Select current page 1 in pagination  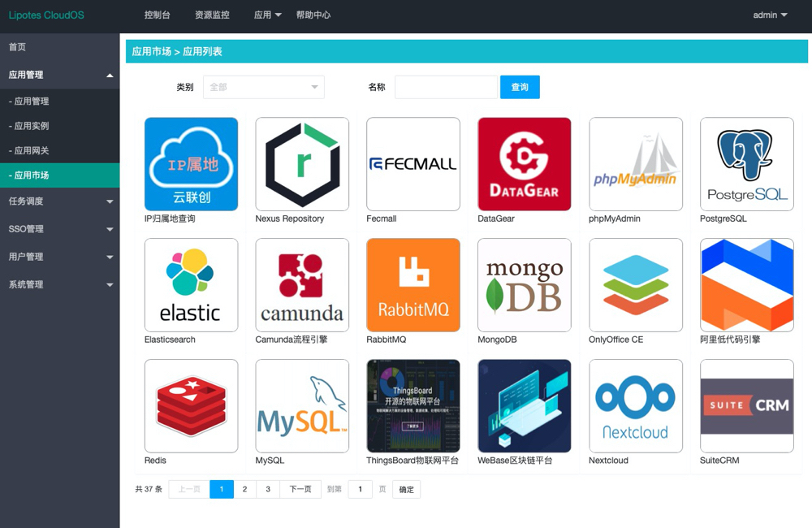click(x=222, y=489)
